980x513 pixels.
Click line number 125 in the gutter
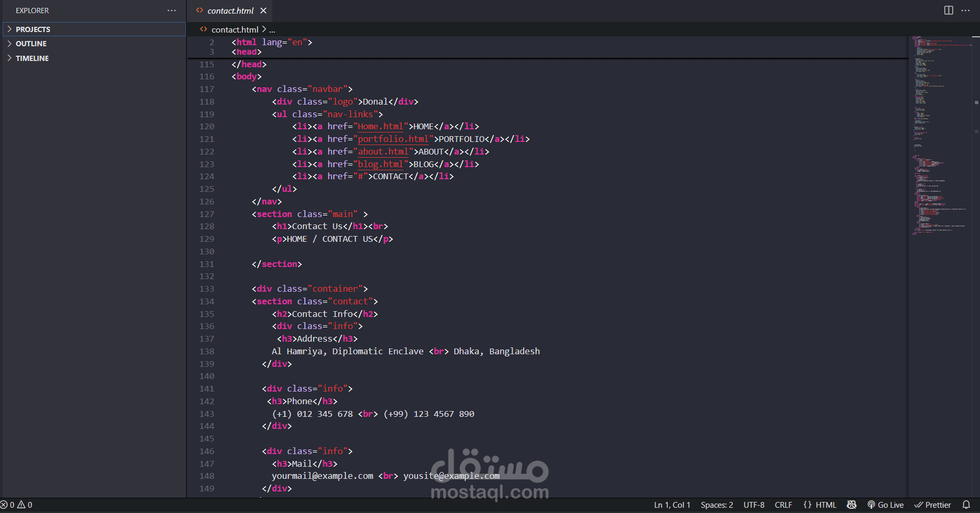(207, 189)
